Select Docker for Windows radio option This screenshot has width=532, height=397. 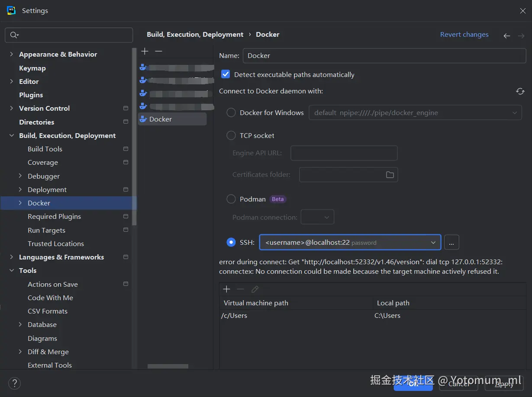click(231, 112)
